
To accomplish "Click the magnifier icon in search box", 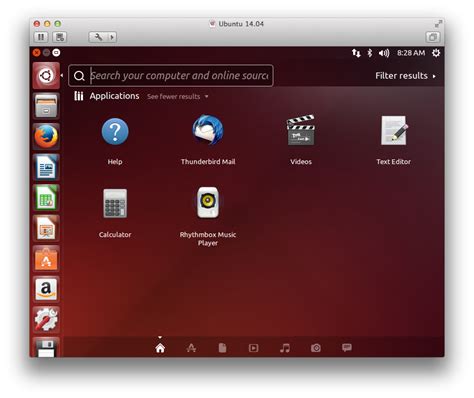I will click(79, 76).
